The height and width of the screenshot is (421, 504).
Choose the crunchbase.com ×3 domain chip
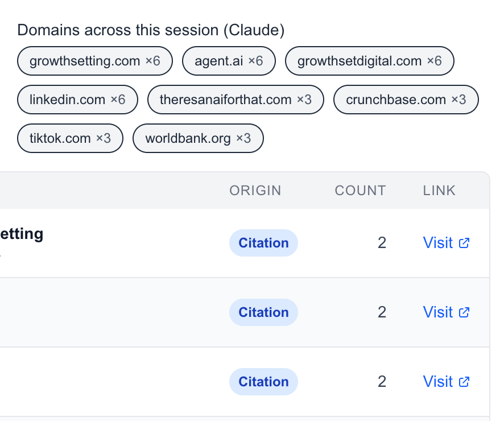tap(406, 100)
